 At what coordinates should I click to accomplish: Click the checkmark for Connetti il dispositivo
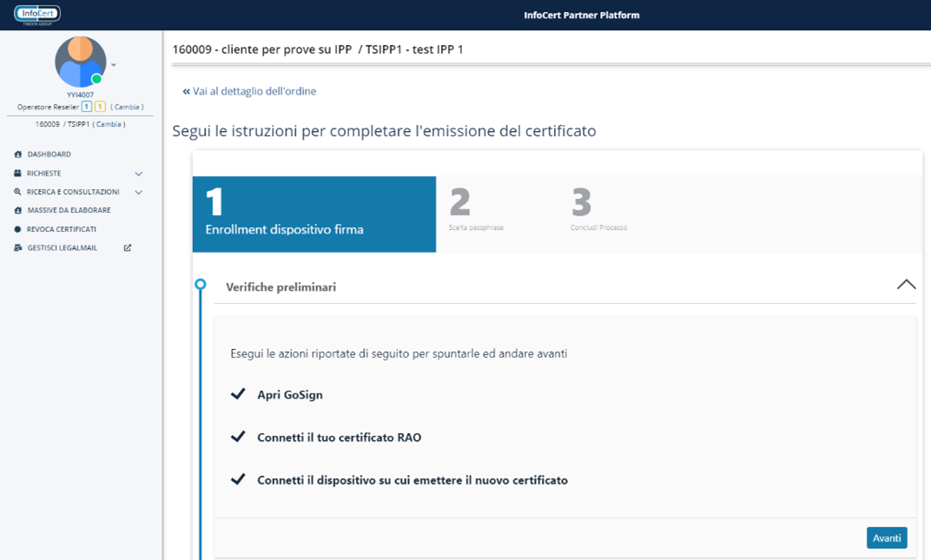(x=238, y=479)
